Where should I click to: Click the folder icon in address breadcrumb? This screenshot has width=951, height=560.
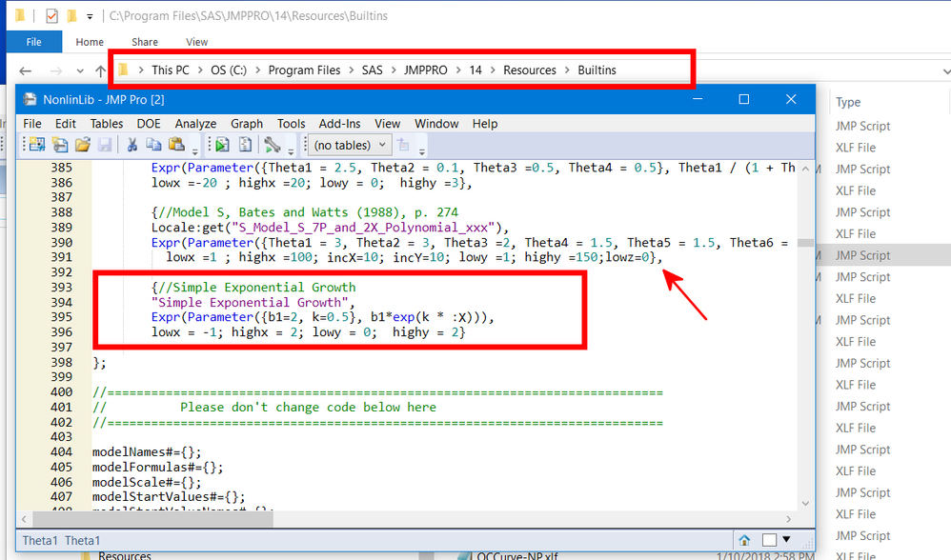click(123, 70)
